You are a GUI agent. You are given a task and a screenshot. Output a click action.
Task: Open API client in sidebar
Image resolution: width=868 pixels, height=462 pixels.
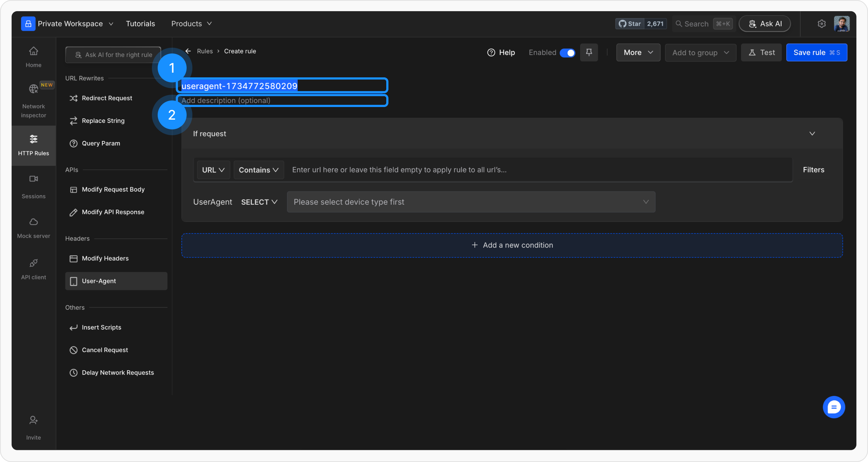click(33, 269)
